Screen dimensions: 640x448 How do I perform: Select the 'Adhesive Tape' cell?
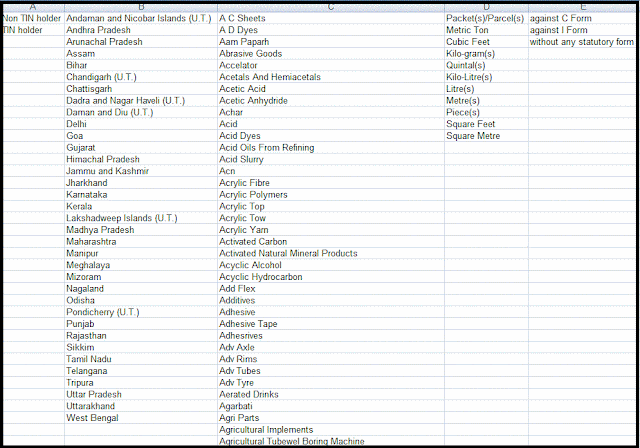click(331, 324)
